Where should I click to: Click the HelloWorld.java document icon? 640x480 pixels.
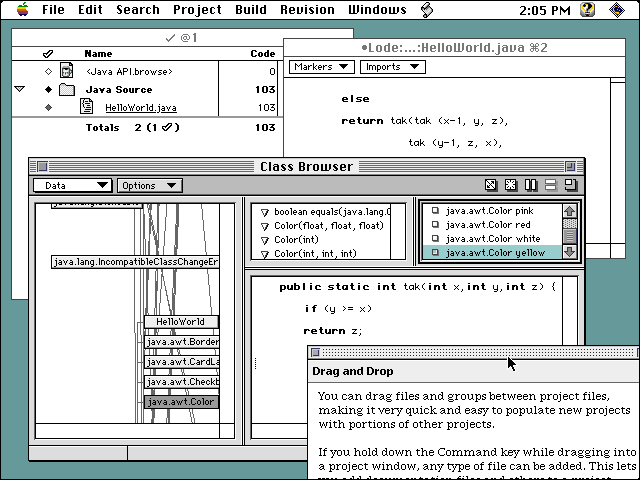coord(87,107)
